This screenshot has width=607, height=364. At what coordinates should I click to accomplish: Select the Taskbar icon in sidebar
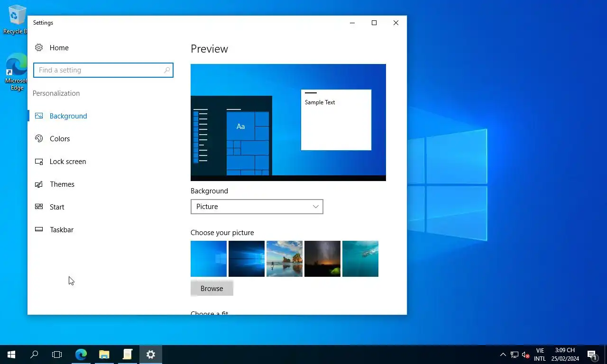point(39,229)
